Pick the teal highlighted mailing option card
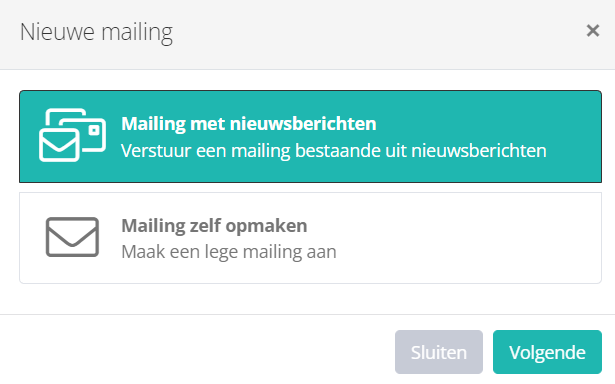 pyautogui.click(x=310, y=136)
